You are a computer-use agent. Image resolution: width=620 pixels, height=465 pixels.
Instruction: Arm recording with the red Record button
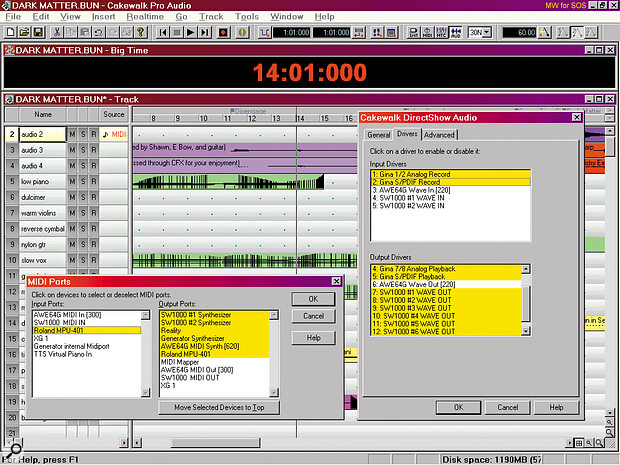223,32
